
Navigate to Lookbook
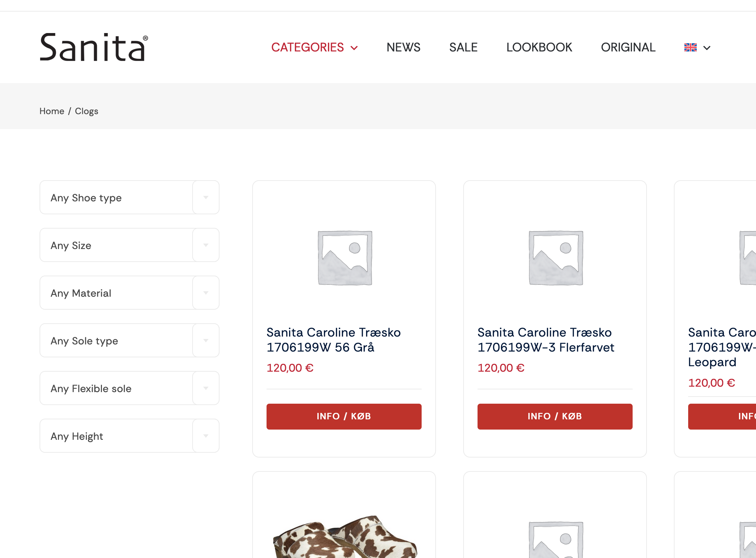click(539, 47)
